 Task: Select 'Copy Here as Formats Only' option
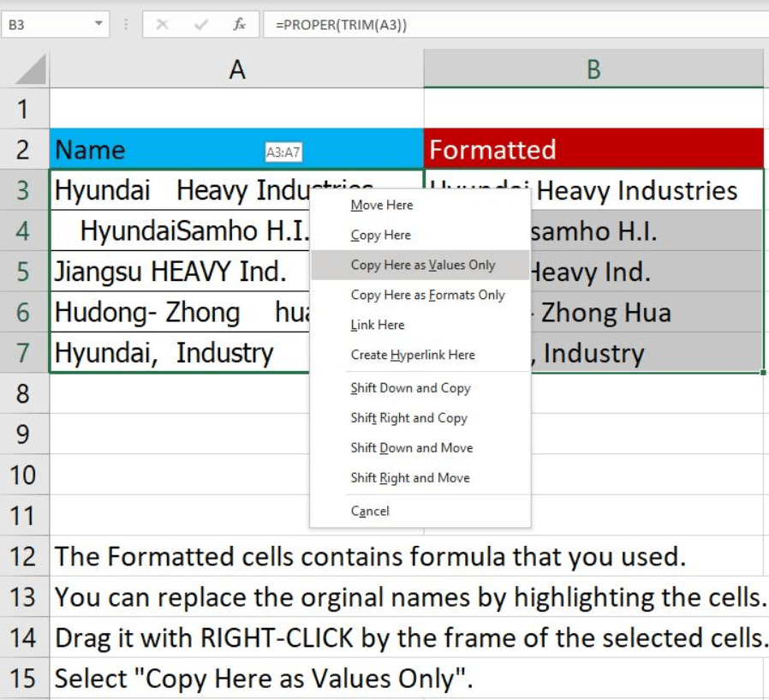click(427, 296)
